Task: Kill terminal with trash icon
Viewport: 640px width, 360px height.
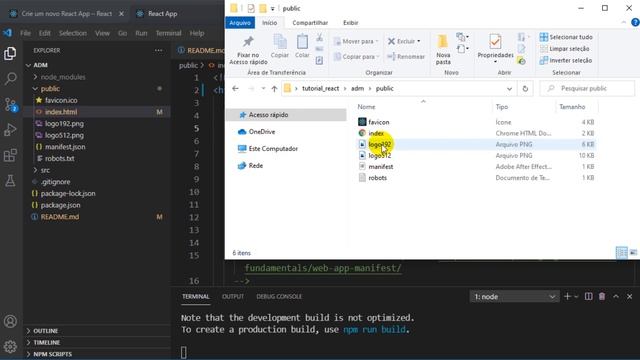Action: pyautogui.click(x=602, y=296)
